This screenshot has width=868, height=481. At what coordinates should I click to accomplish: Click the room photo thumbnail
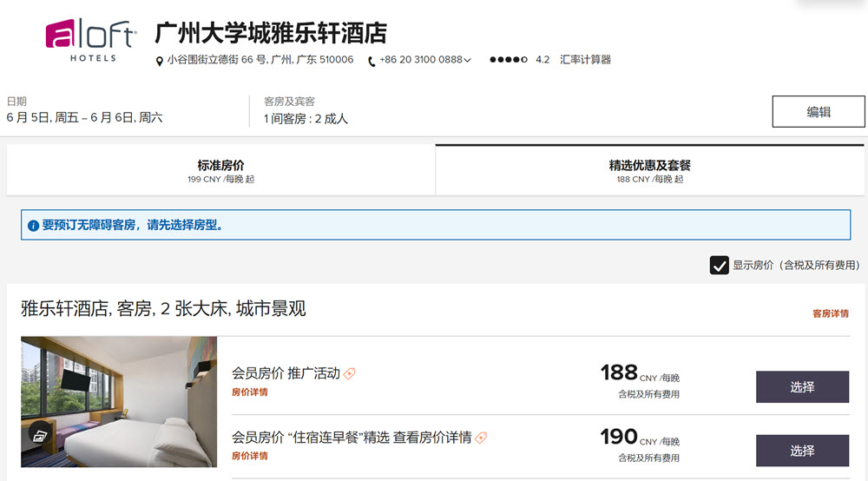point(119,402)
